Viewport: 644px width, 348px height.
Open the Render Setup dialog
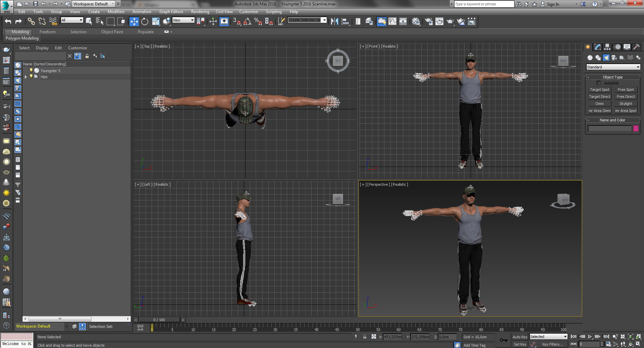429,21
